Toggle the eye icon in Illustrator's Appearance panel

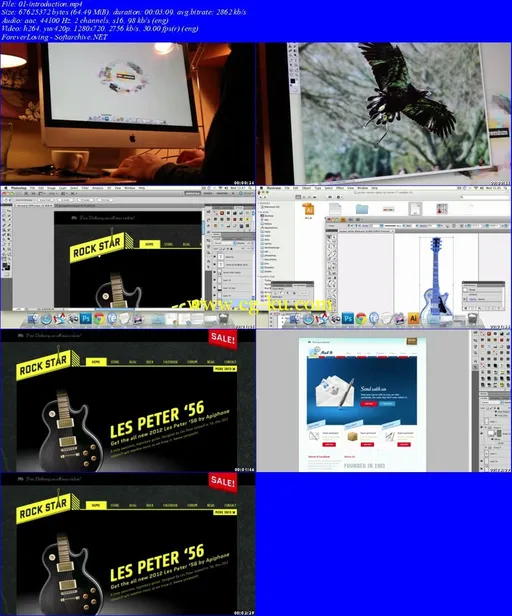pyautogui.click(x=465, y=299)
